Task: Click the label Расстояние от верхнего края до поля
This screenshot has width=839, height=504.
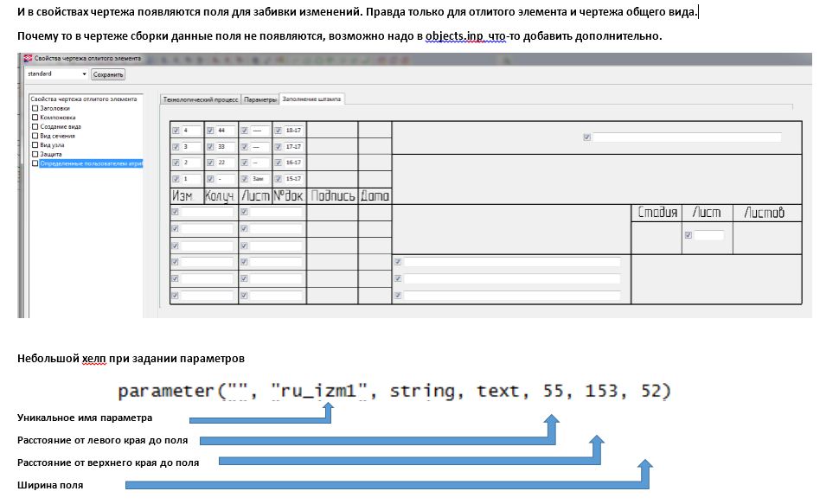Action: (108, 463)
